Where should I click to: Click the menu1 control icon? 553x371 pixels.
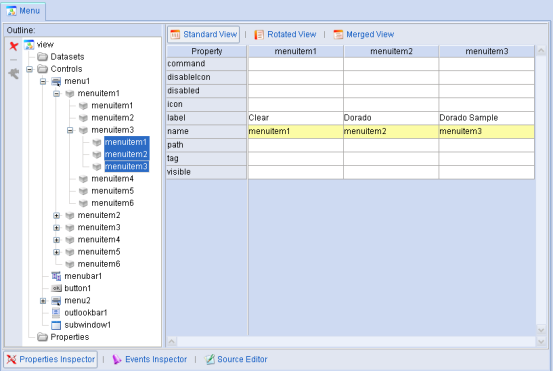56,81
